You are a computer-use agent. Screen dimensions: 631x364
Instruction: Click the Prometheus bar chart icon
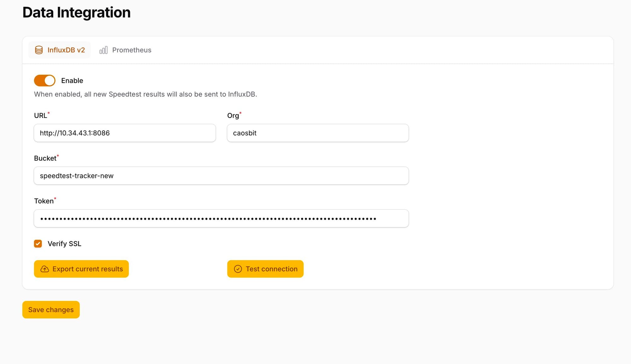(x=103, y=50)
